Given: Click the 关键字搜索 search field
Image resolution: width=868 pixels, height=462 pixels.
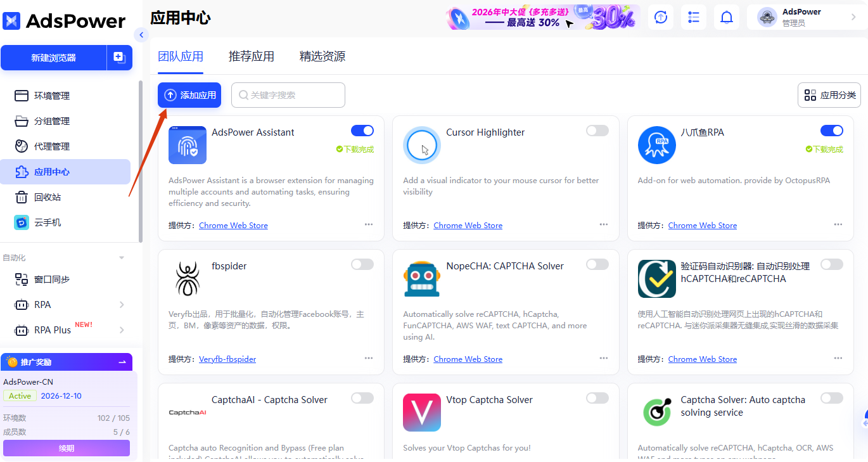Looking at the screenshot, I should 288,95.
